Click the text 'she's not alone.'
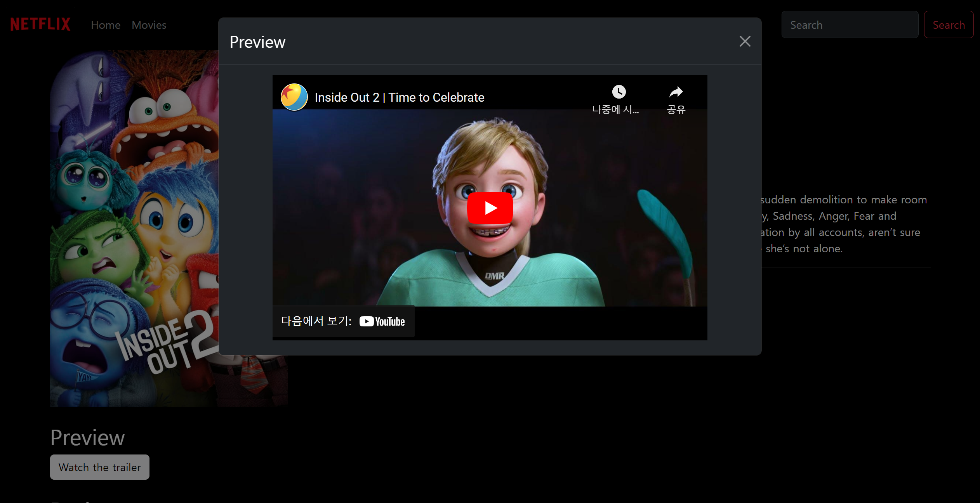The image size is (980, 503). pyautogui.click(x=804, y=248)
